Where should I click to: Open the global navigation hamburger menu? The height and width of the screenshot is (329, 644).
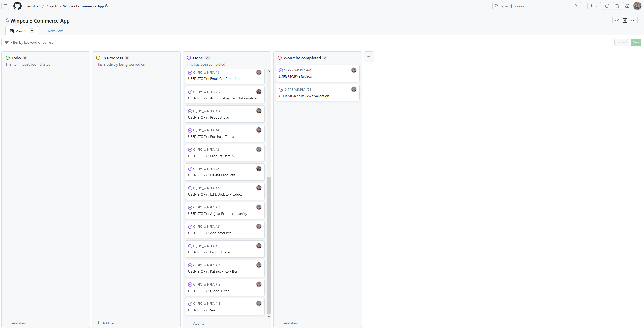(x=5, y=6)
